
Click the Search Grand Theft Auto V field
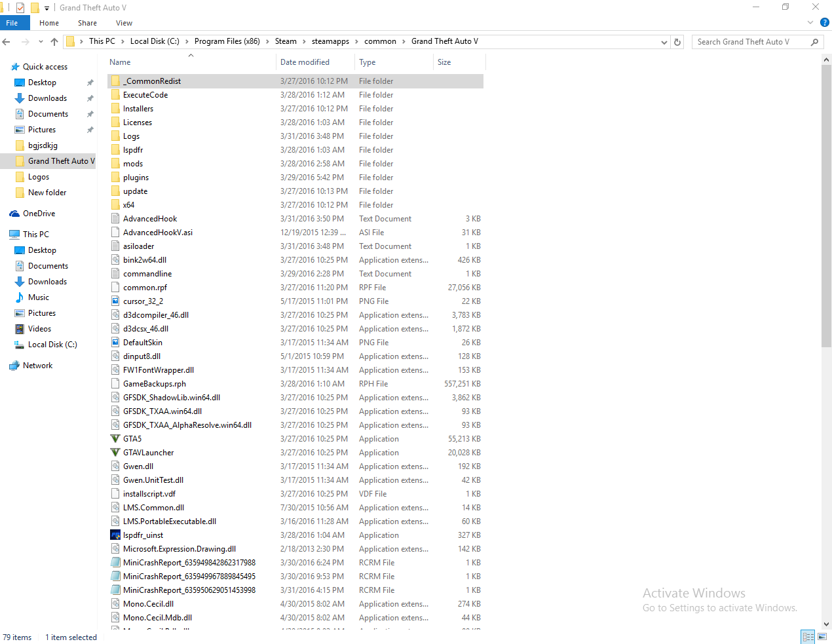(751, 42)
